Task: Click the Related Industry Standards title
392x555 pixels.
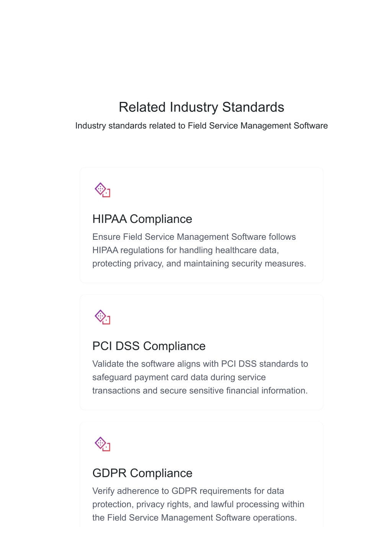Action: click(x=201, y=107)
